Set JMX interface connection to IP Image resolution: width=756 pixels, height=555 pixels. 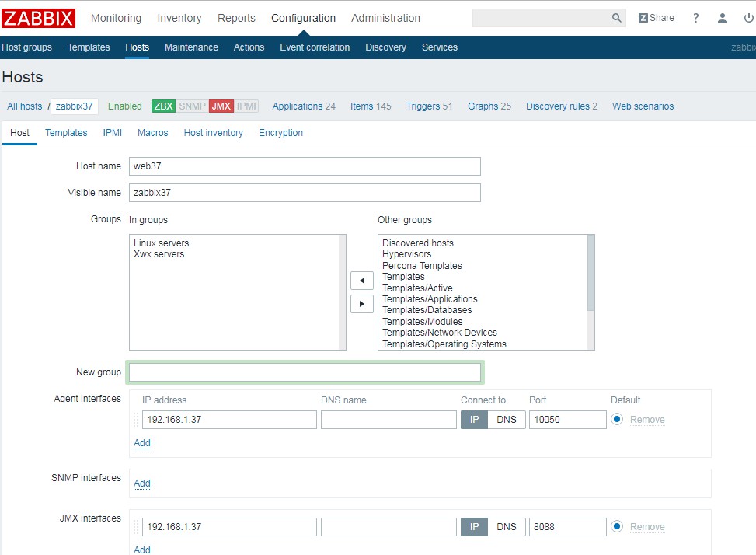pos(474,527)
